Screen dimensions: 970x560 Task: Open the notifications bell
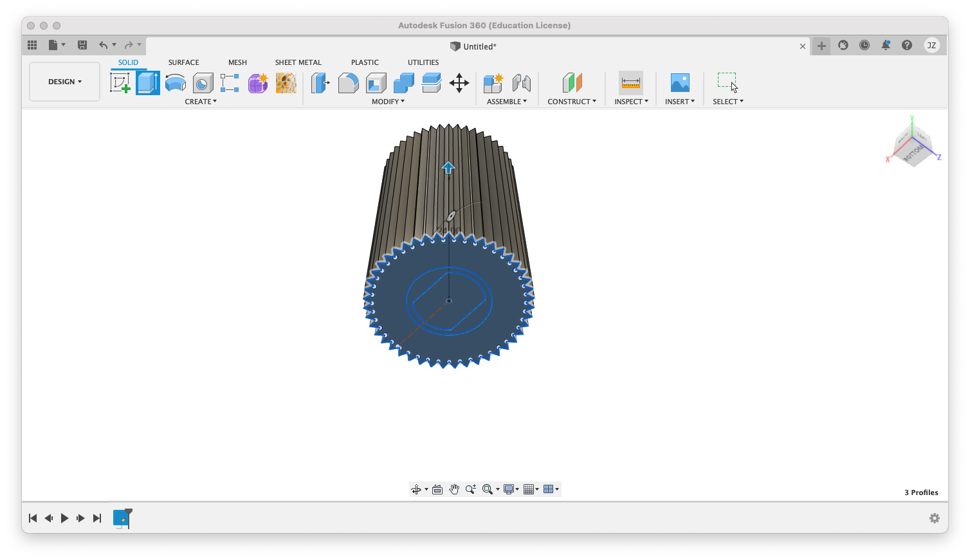click(886, 45)
